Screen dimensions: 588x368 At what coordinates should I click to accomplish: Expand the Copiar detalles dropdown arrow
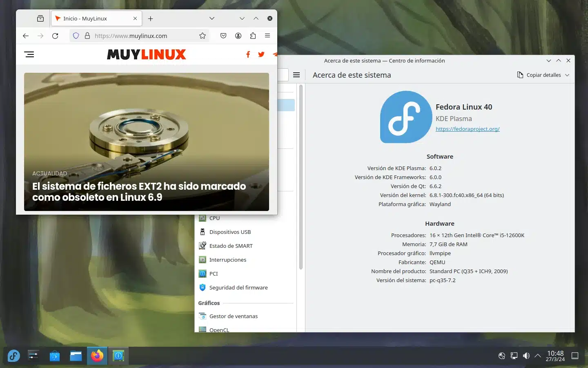567,75
